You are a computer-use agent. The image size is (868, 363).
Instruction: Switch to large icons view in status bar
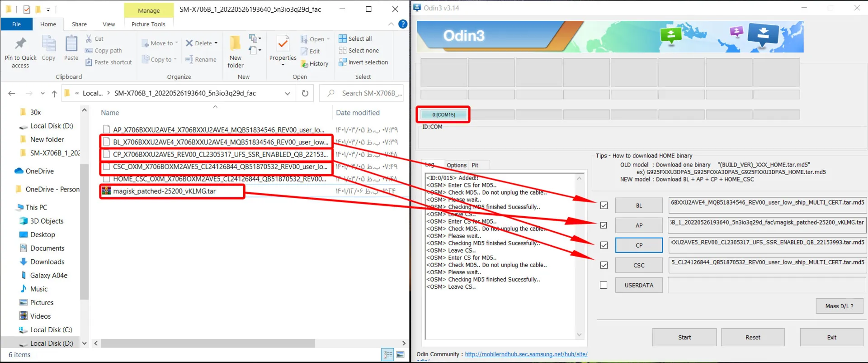point(400,355)
